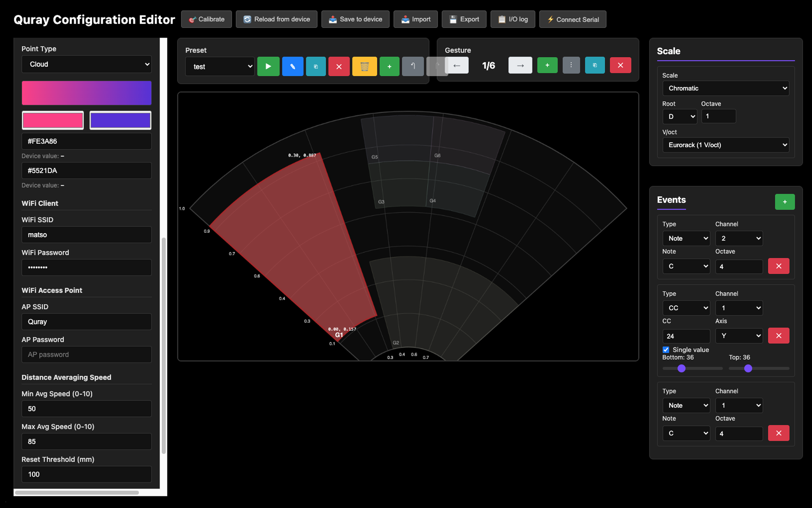Open the Scale dropdown showing Chromatic

[x=726, y=88]
